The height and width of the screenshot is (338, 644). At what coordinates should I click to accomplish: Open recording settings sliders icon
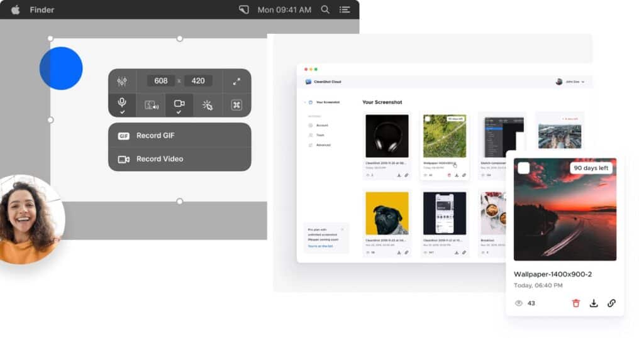coord(122,81)
